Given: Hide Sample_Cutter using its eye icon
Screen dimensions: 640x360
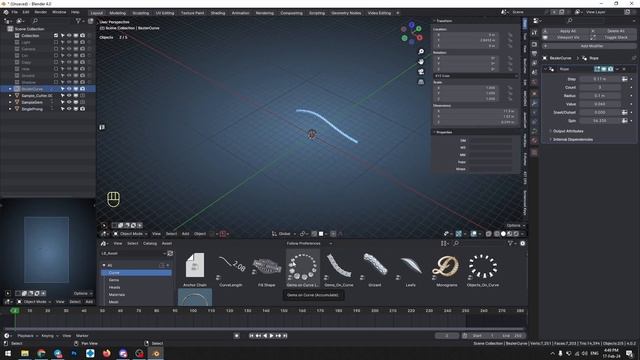Looking at the screenshot, I should pos(69,96).
